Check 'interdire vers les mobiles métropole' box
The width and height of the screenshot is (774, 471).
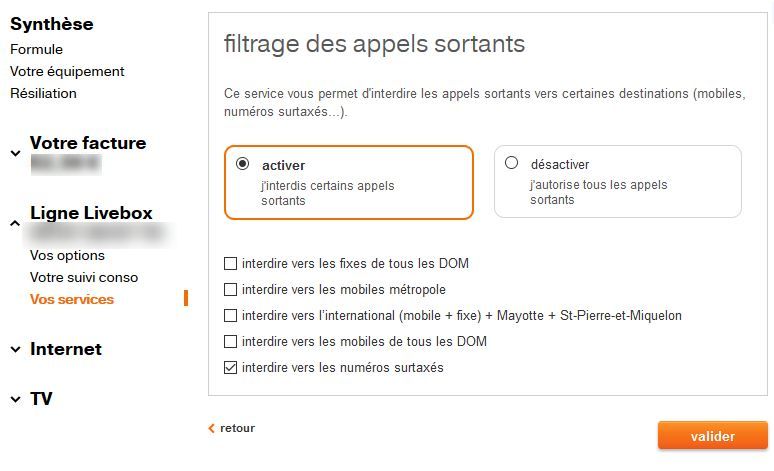[x=231, y=290]
